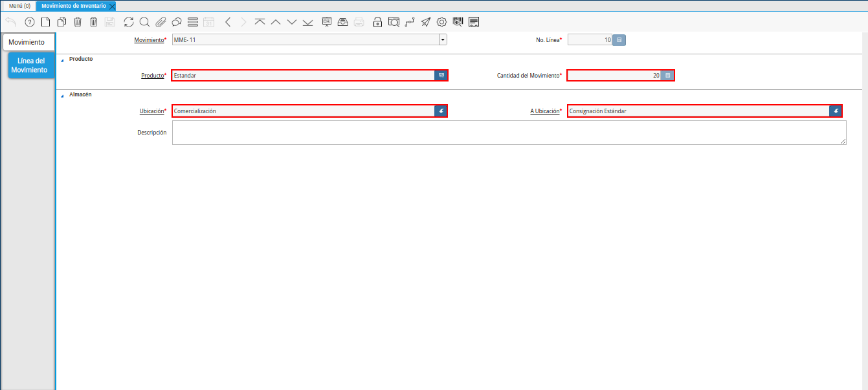Image resolution: width=868 pixels, height=390 pixels.
Task: Click the Zoom across folder-magnifier icon
Action: [394, 22]
